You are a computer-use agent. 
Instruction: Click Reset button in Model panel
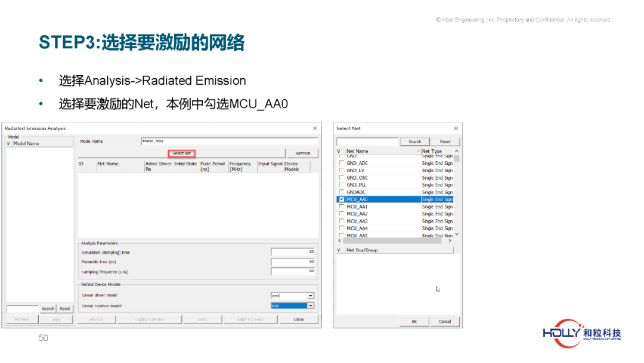click(x=65, y=309)
